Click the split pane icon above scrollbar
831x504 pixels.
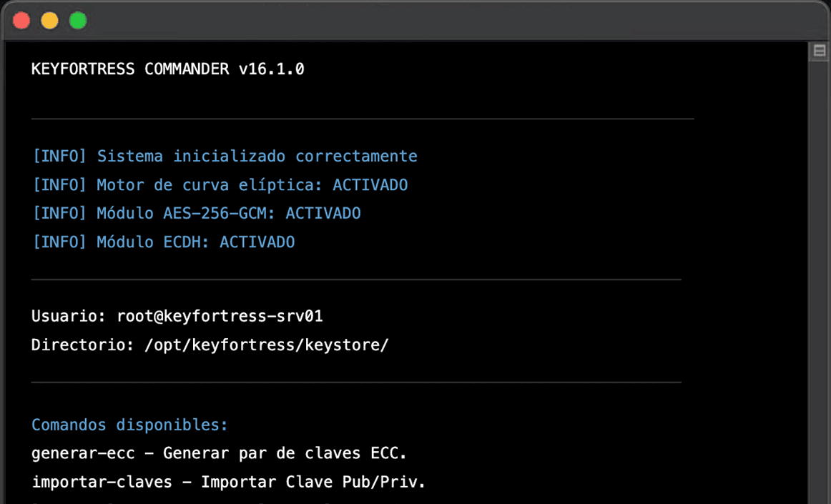(820, 51)
